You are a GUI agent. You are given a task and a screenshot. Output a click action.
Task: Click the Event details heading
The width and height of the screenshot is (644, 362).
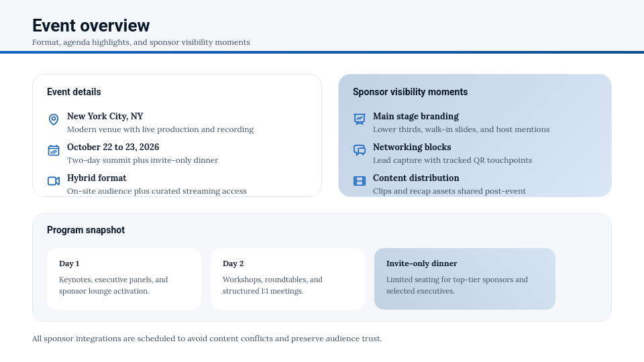[x=74, y=92]
